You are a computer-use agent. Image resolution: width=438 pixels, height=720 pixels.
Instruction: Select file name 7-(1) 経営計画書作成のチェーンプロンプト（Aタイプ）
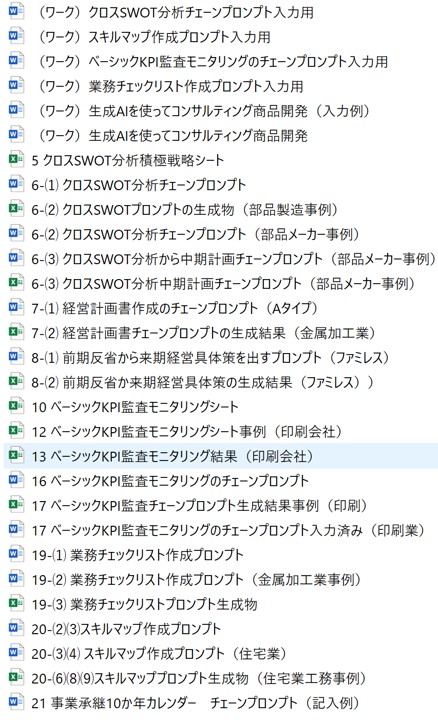pyautogui.click(x=174, y=308)
